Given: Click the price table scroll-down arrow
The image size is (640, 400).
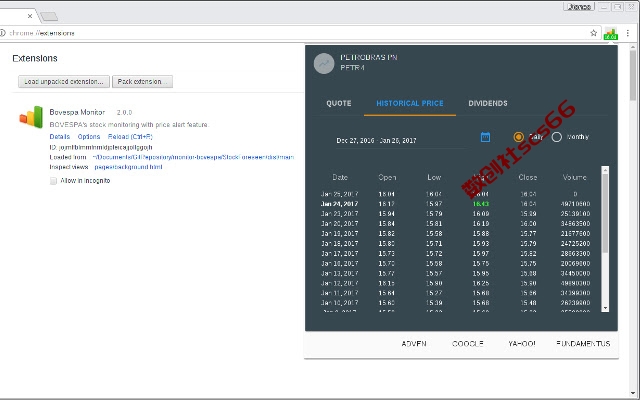Looking at the screenshot, I should click(x=605, y=308).
